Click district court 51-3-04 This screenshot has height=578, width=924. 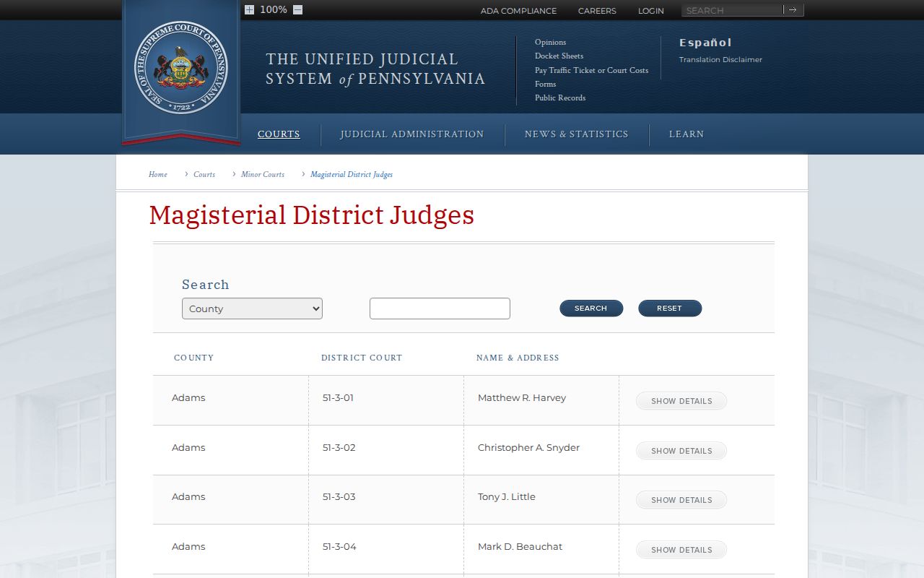[339, 546]
